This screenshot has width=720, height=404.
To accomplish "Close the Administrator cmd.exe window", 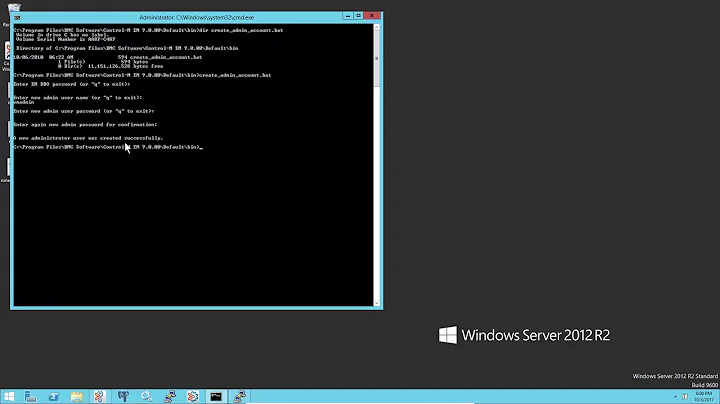I will click(x=372, y=16).
